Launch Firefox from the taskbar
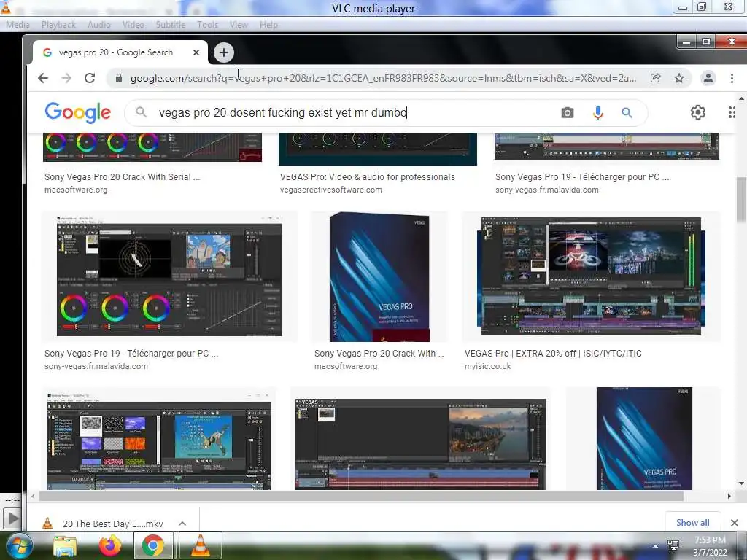This screenshot has height=560, width=747. [109, 545]
